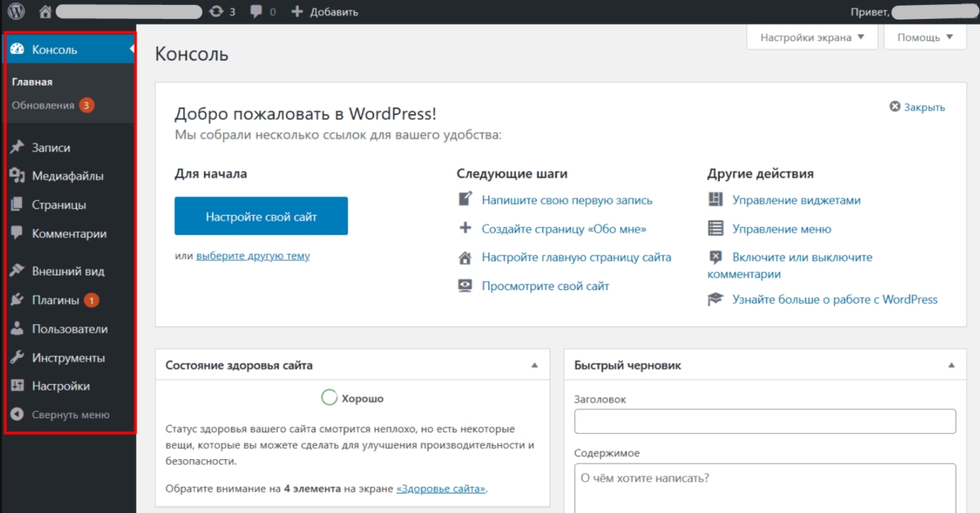Open link Настройте главную страницу сайта
The height and width of the screenshot is (513, 980).
(x=577, y=257)
